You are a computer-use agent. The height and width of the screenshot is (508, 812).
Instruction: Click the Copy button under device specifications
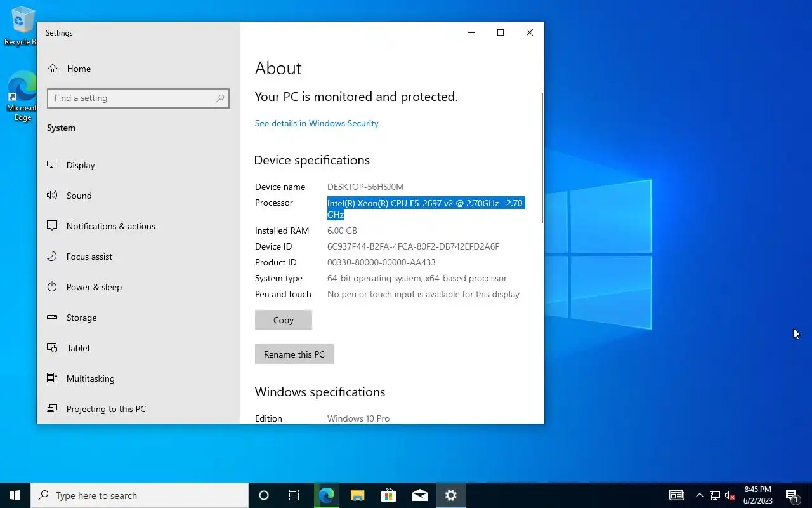tap(284, 320)
